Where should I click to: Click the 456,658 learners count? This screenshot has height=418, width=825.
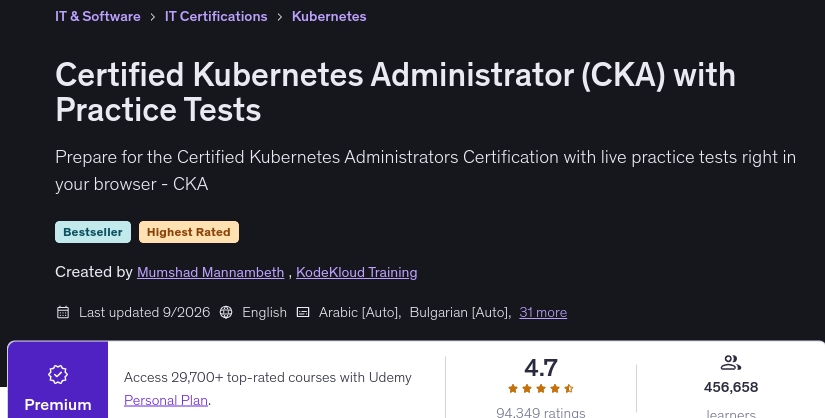point(731,387)
